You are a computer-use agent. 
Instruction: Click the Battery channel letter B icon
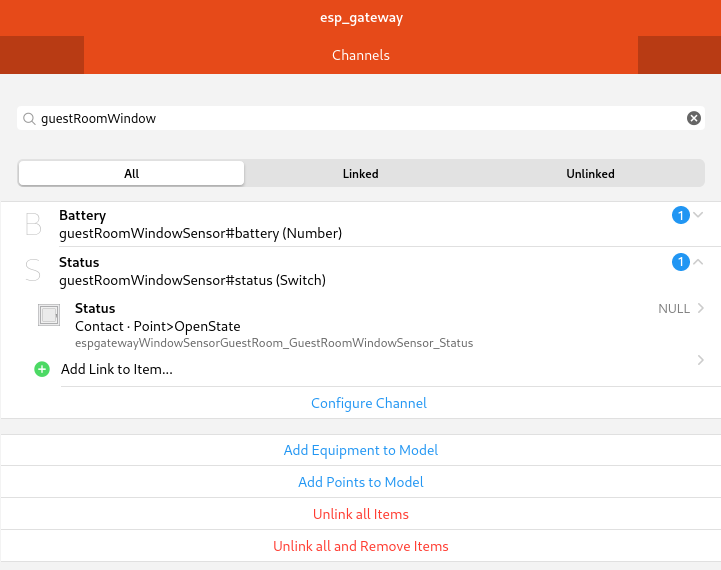click(x=33, y=225)
